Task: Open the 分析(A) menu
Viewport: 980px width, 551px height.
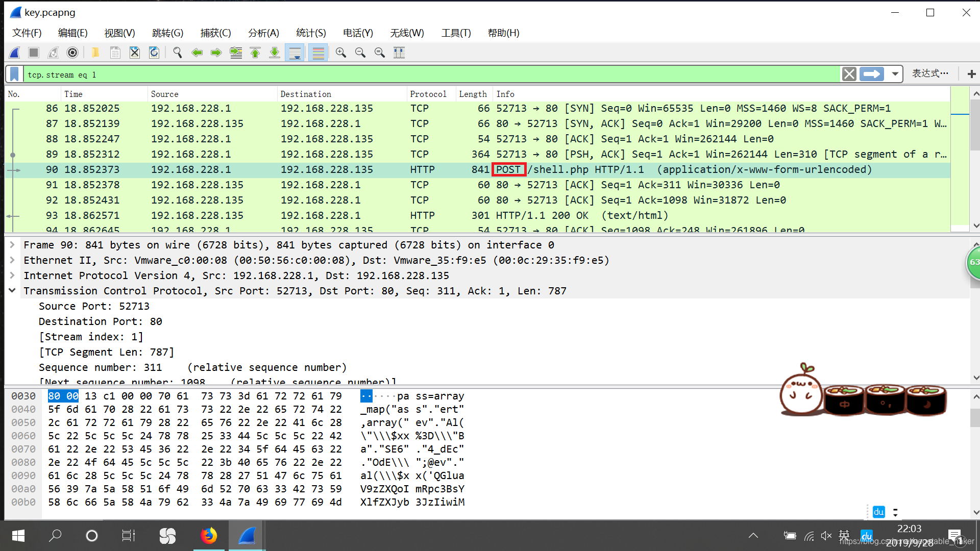Action: (263, 33)
